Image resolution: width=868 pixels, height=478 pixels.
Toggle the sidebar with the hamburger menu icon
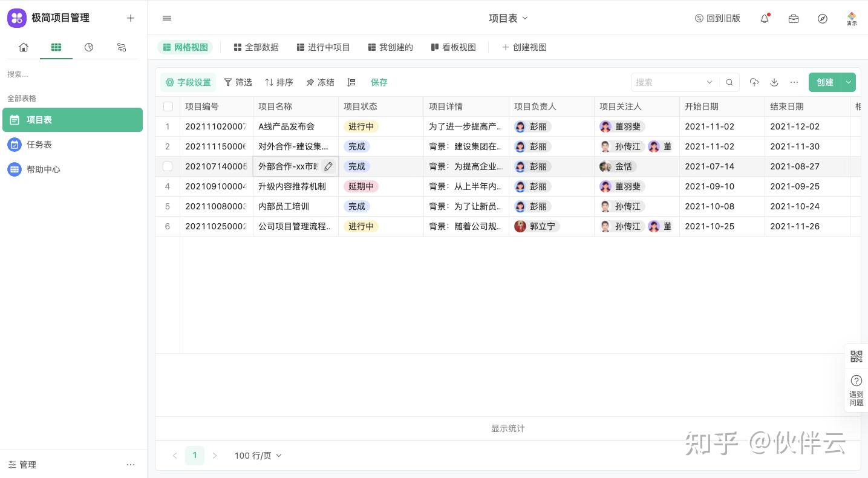(167, 18)
